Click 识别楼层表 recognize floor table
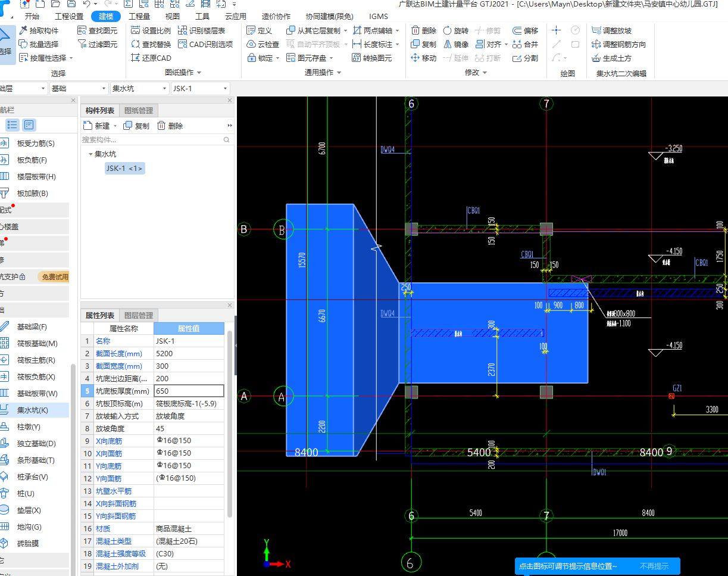 click(x=202, y=30)
